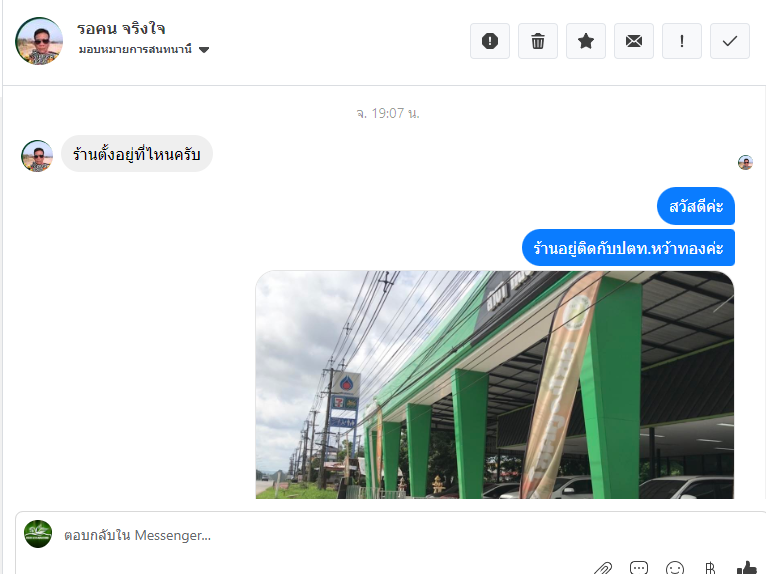
Task: Click the small seen-by avatar indicator
Action: [x=745, y=162]
